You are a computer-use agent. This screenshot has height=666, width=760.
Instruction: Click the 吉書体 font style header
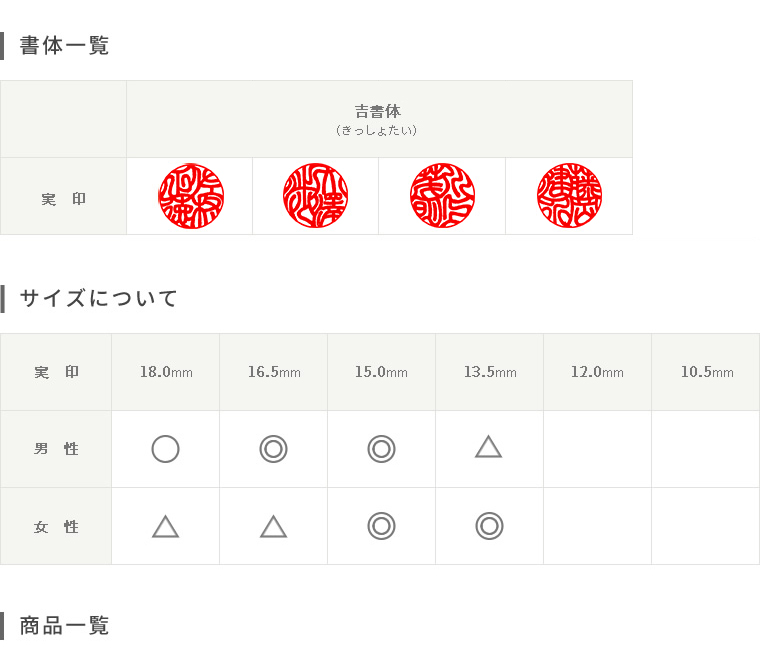(378, 112)
